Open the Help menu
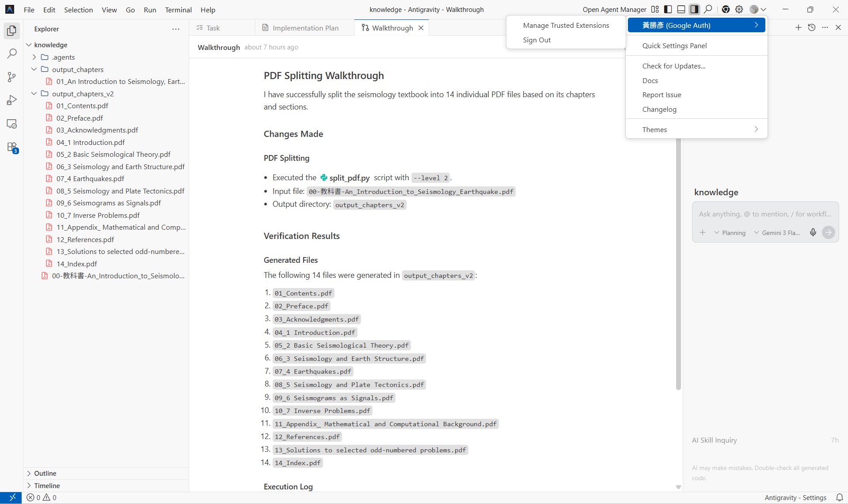 [x=208, y=10]
